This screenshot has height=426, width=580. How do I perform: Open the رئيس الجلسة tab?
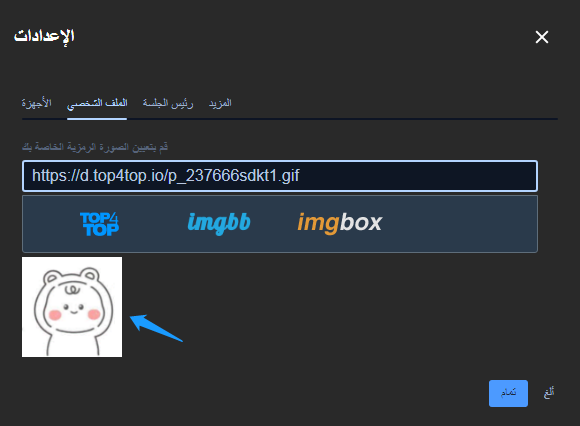point(168,103)
